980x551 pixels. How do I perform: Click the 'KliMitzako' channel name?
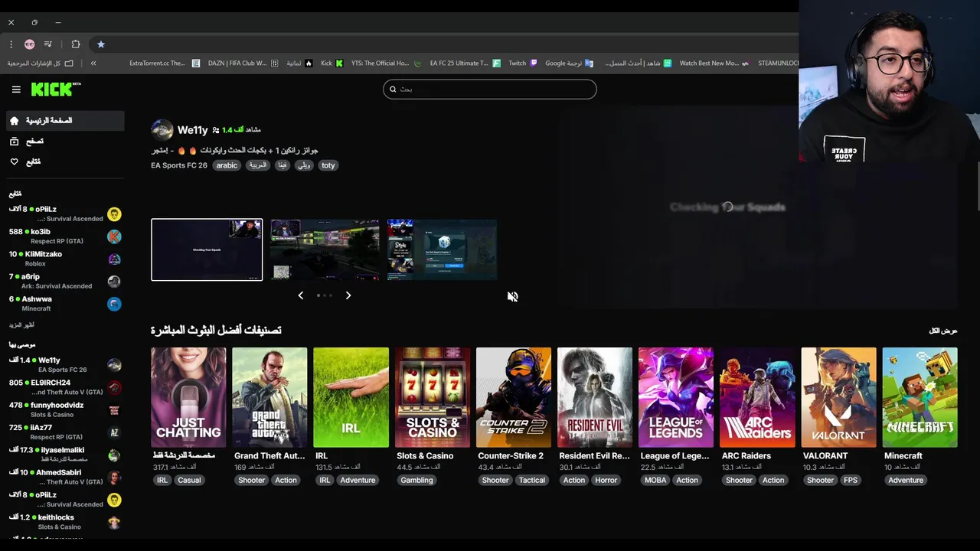[x=44, y=254]
